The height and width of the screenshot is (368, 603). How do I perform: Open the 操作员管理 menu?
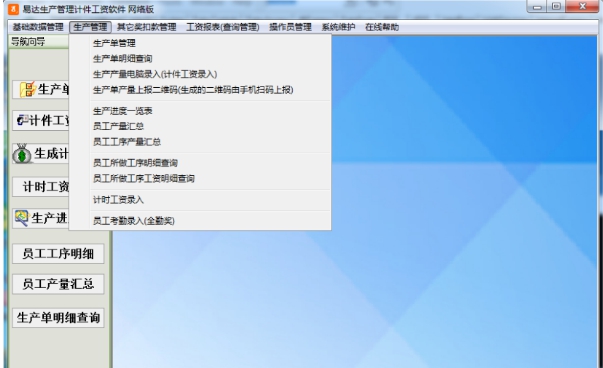(x=290, y=27)
